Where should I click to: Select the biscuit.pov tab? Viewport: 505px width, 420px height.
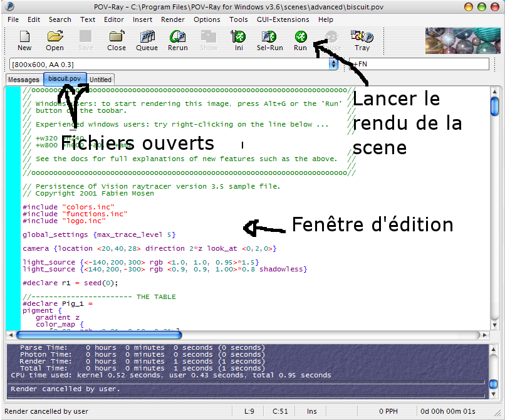point(65,79)
